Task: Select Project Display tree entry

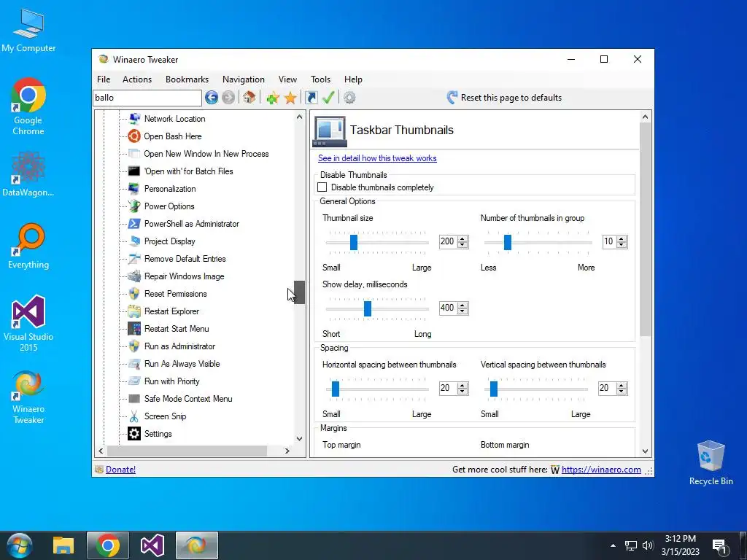Action: [x=169, y=241]
